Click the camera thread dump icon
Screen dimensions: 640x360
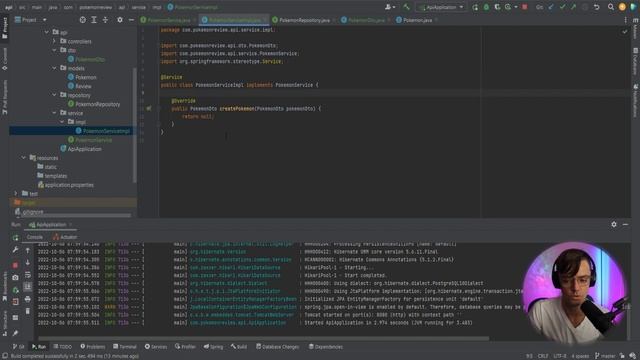click(x=16, y=278)
